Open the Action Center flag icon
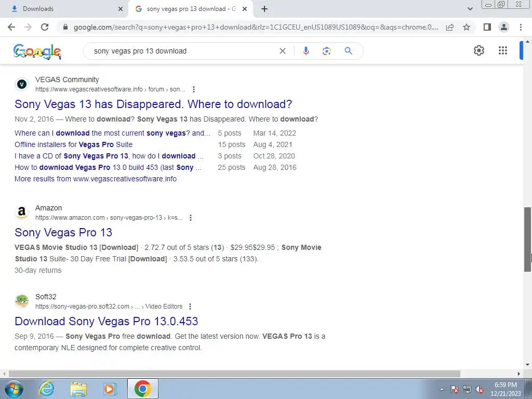532x399 pixels. [x=455, y=390]
